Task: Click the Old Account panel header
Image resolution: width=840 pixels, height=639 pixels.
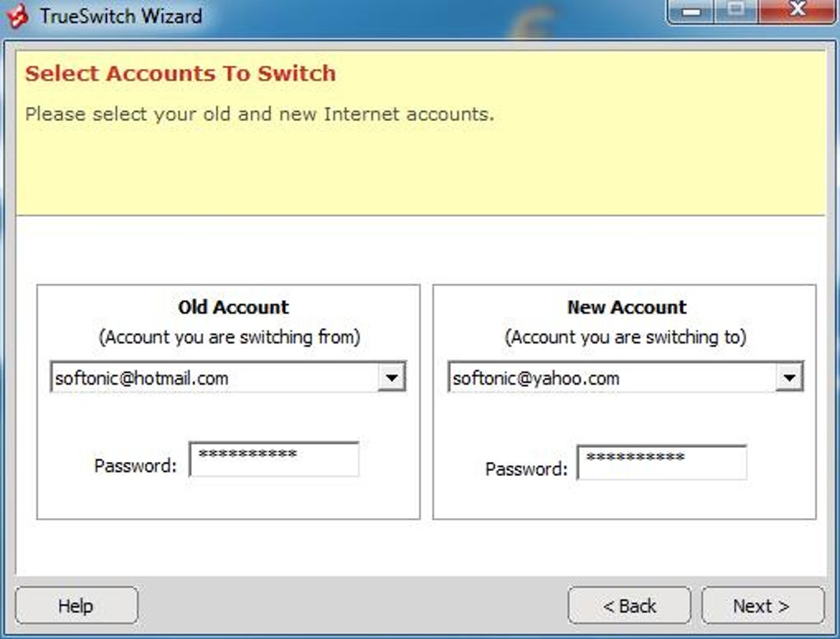Action: [x=232, y=307]
